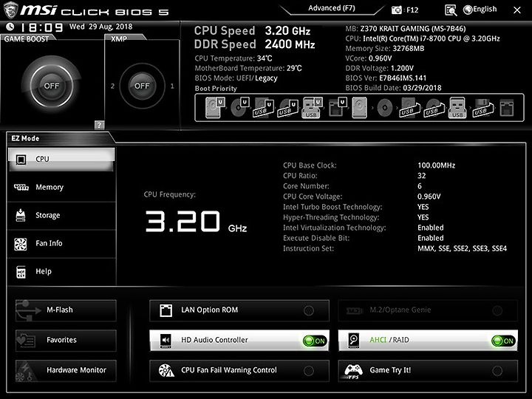
Task: Select legacy USB key boot icon
Action: [457, 108]
